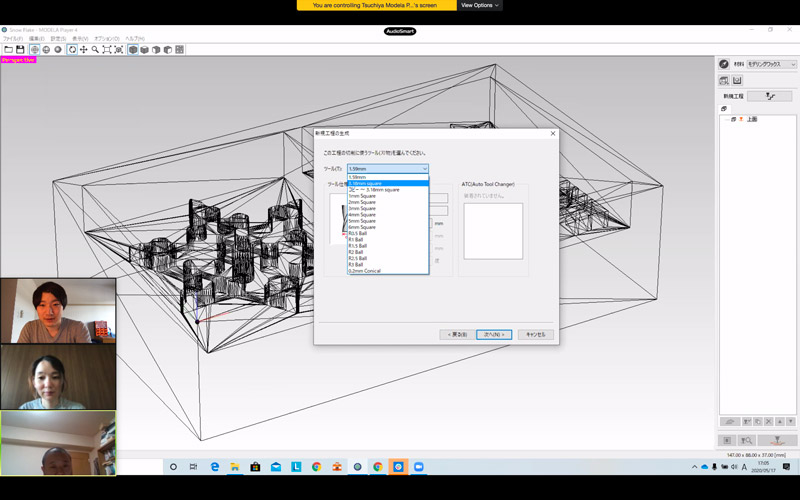Choose R1 Ball tool option
This screenshot has height=500, width=800.
[x=388, y=240]
